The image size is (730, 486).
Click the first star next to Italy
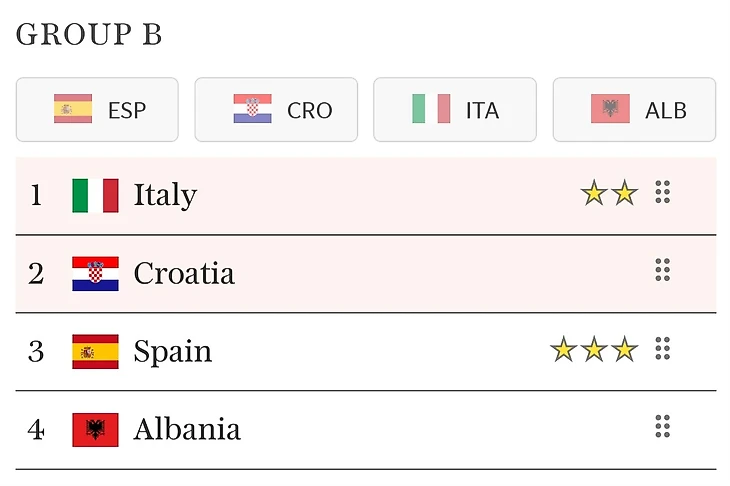[x=594, y=193]
